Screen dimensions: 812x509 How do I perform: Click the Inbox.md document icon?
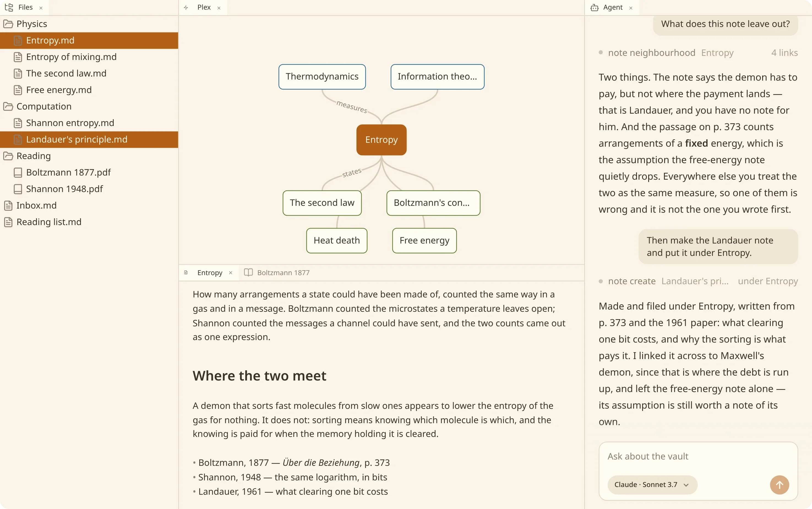(x=8, y=205)
